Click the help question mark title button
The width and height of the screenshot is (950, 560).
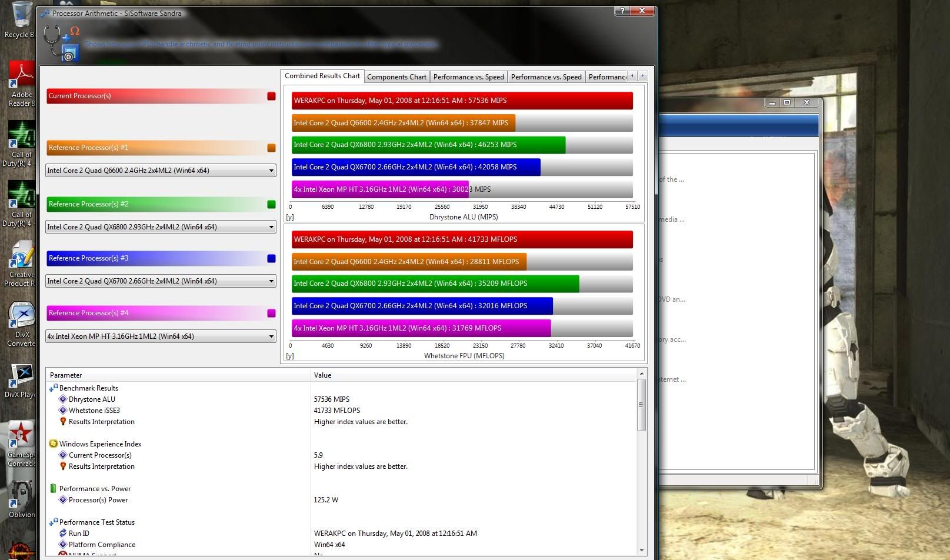click(622, 11)
